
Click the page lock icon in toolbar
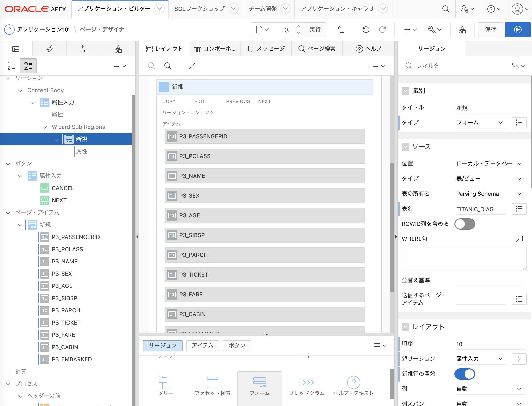(341, 29)
